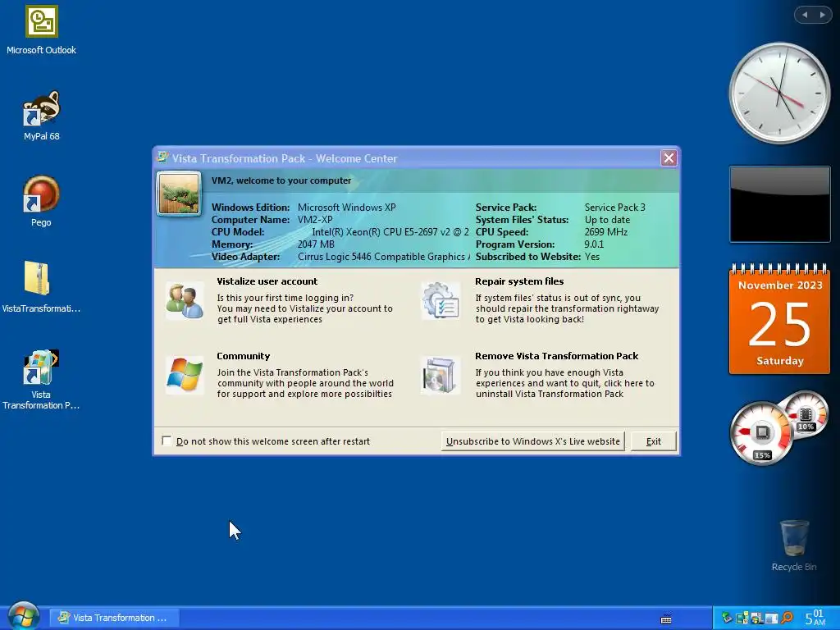
Task: Click the Vistalize user account icon
Action: coord(185,301)
